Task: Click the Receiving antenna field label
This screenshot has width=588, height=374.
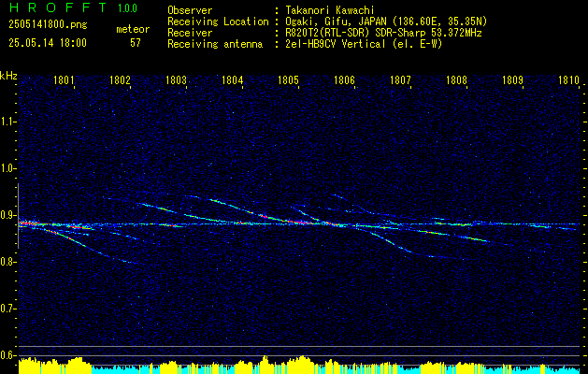Action: point(215,44)
